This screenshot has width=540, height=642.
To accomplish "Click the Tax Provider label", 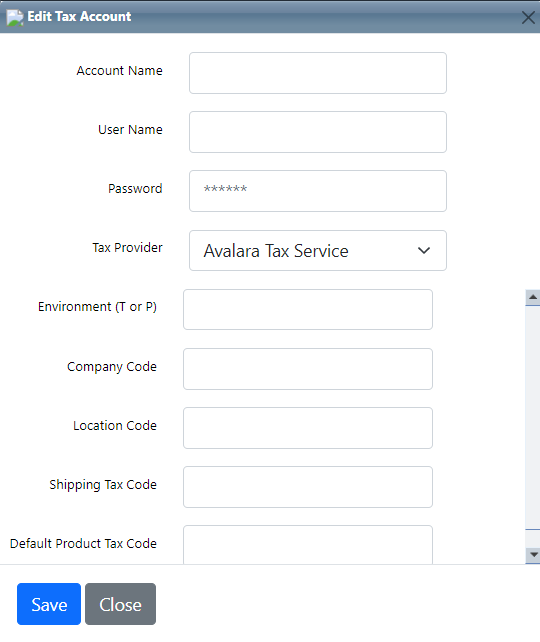I will [127, 248].
